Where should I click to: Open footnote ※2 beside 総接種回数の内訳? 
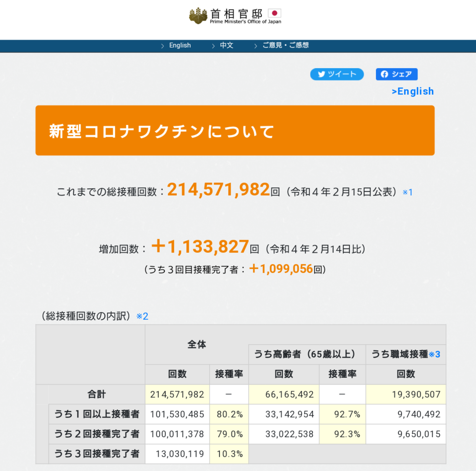coord(142,316)
